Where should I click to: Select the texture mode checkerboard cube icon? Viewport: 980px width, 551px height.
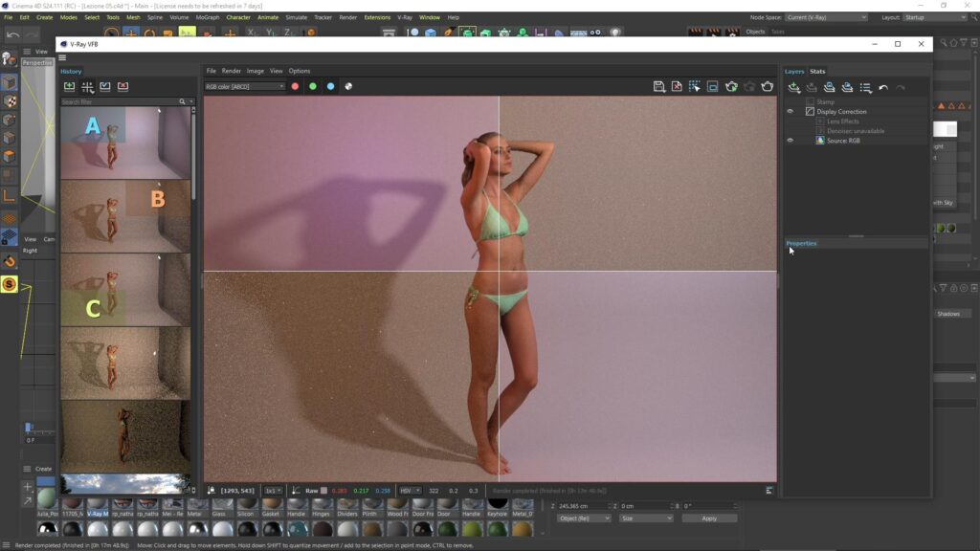tap(10, 101)
